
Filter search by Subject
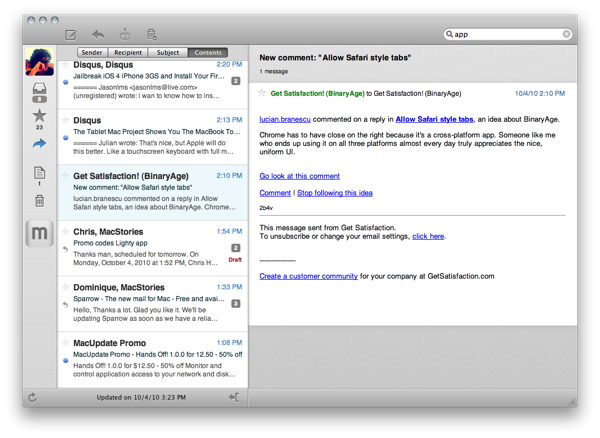[168, 52]
